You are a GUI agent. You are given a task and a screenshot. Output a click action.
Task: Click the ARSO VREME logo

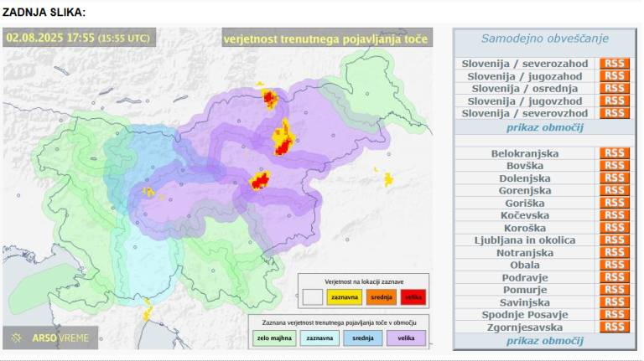pos(50,338)
